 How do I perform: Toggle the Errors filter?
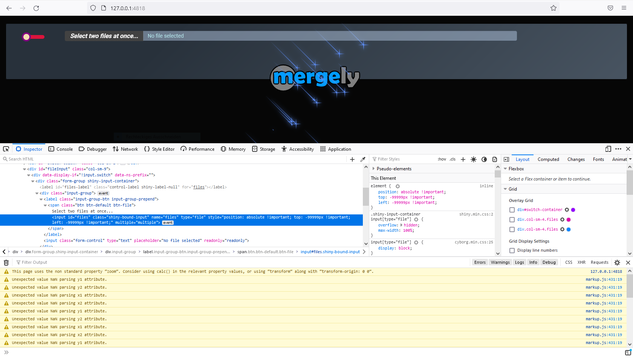tap(480, 262)
